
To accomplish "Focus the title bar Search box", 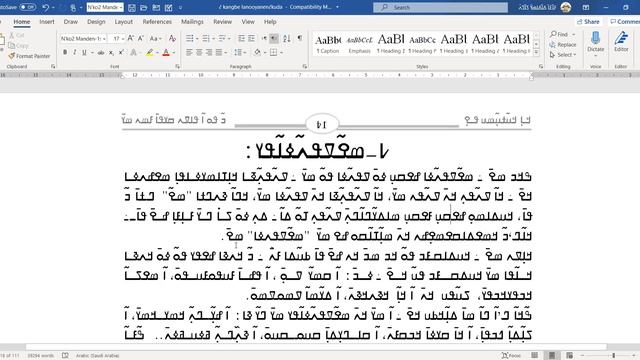I will click(x=440, y=7).
